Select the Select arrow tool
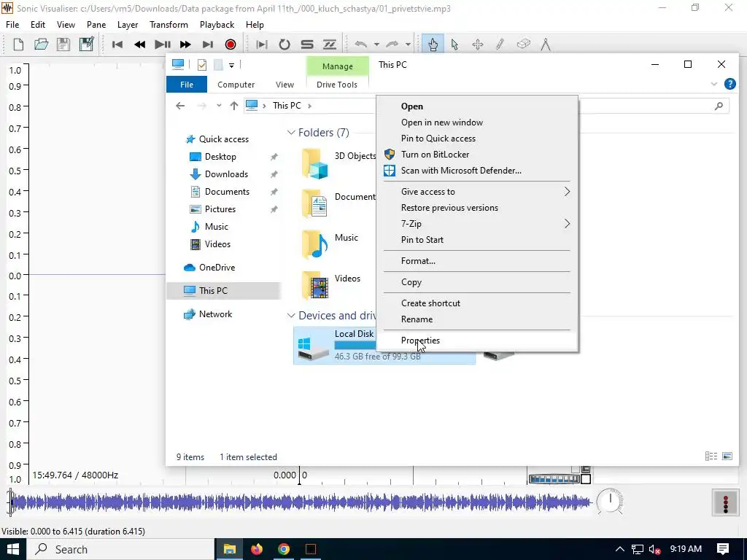 point(455,44)
